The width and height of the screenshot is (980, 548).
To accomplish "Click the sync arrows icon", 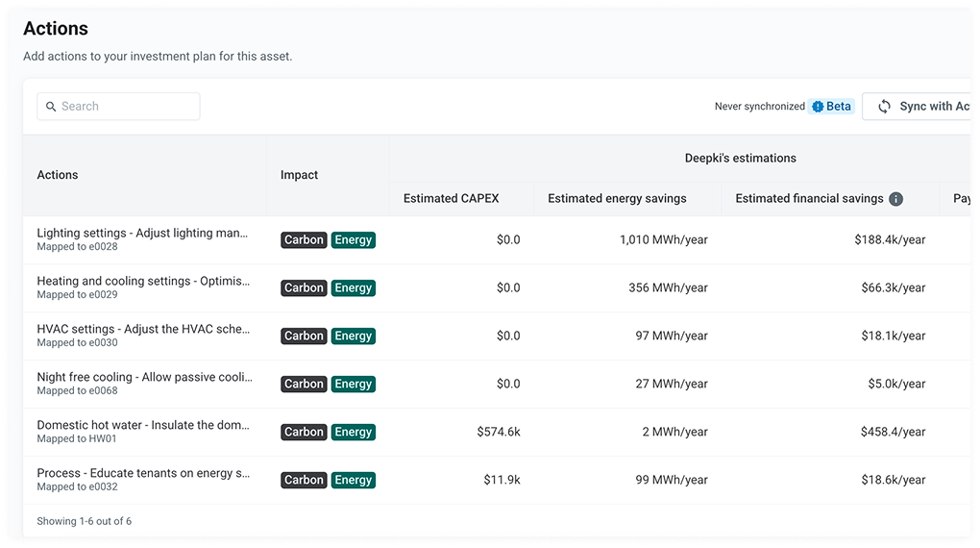I will 884,107.
